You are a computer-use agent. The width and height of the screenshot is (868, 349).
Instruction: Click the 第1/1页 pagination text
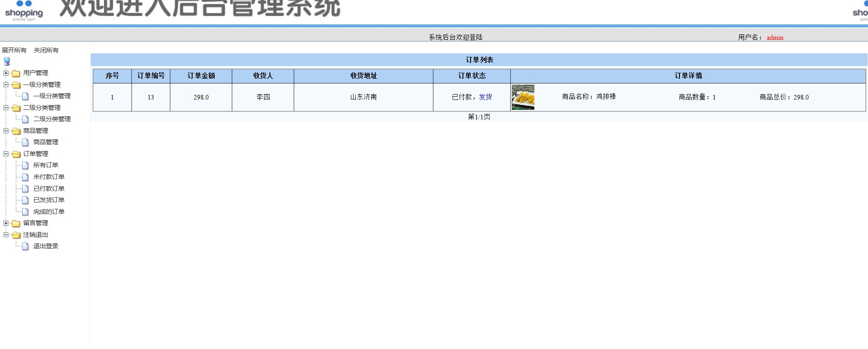pyautogui.click(x=479, y=117)
